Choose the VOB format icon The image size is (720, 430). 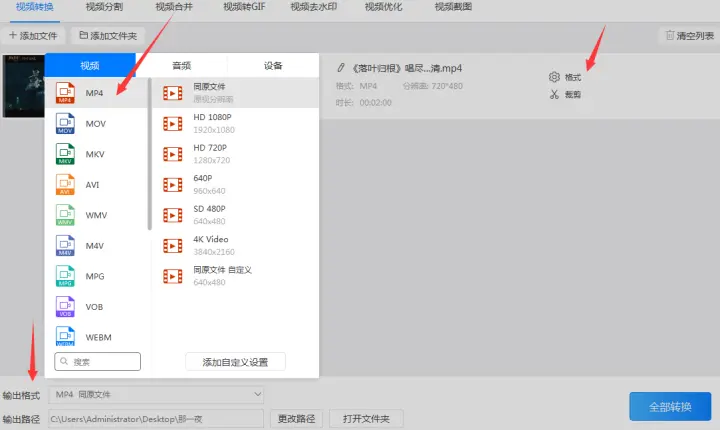coord(65,307)
